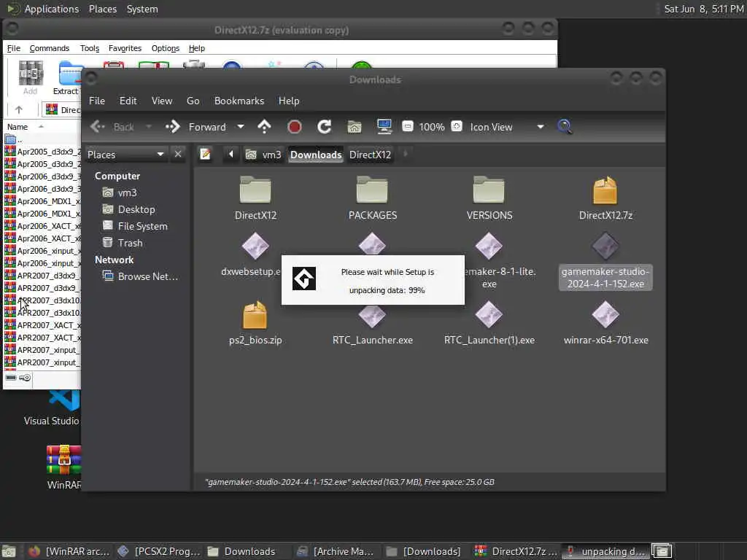Select the VERSIONS folder icon

click(489, 190)
